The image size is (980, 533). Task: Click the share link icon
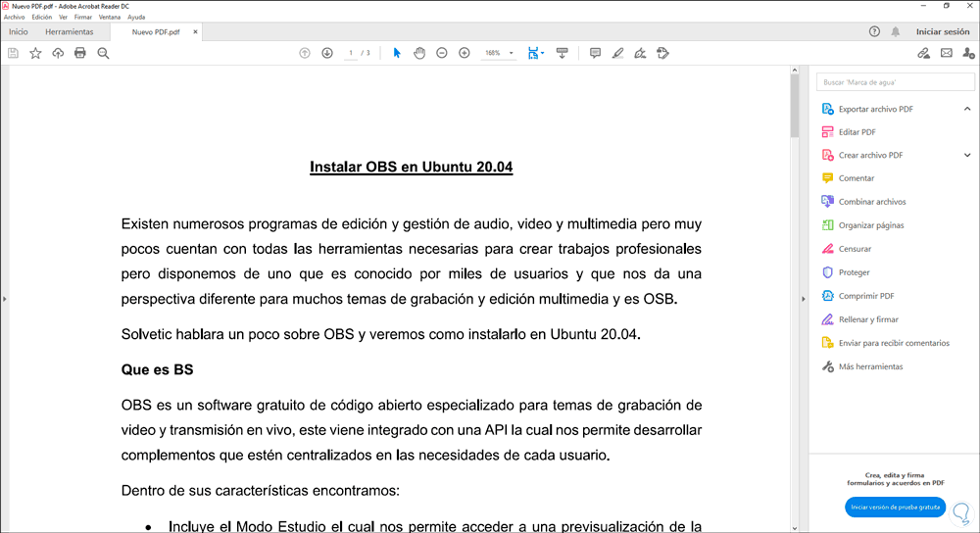(923, 53)
